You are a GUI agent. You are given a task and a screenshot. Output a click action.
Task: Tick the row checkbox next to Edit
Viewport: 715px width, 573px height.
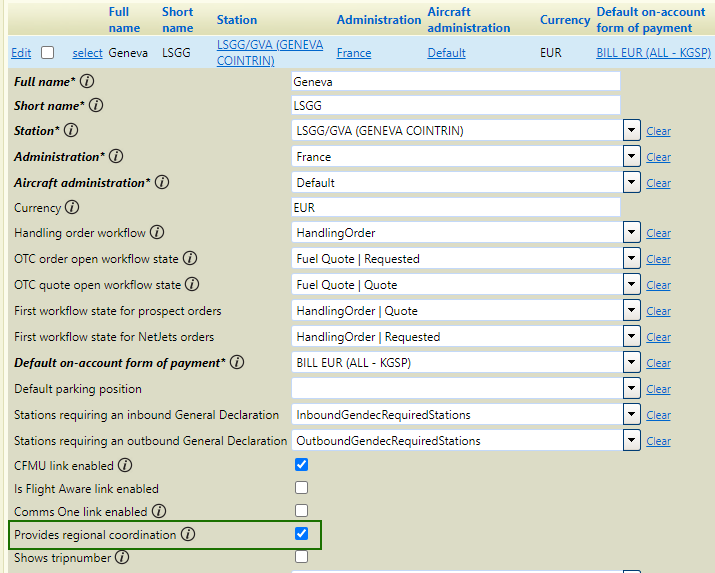[47, 52]
